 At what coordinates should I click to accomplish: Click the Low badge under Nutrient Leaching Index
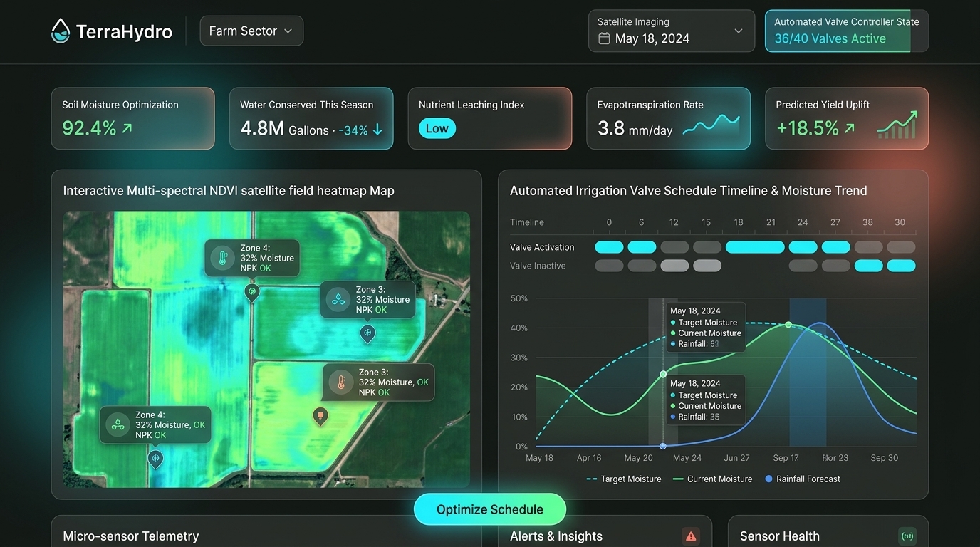coord(437,128)
